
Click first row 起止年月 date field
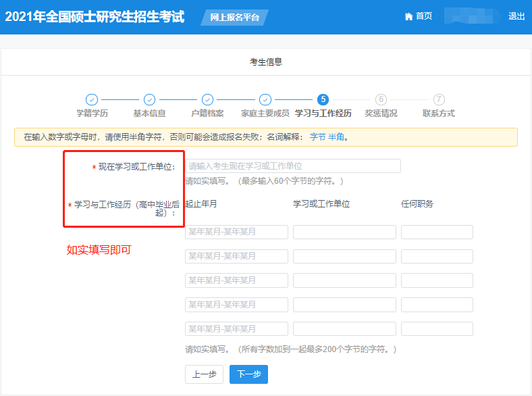click(236, 232)
